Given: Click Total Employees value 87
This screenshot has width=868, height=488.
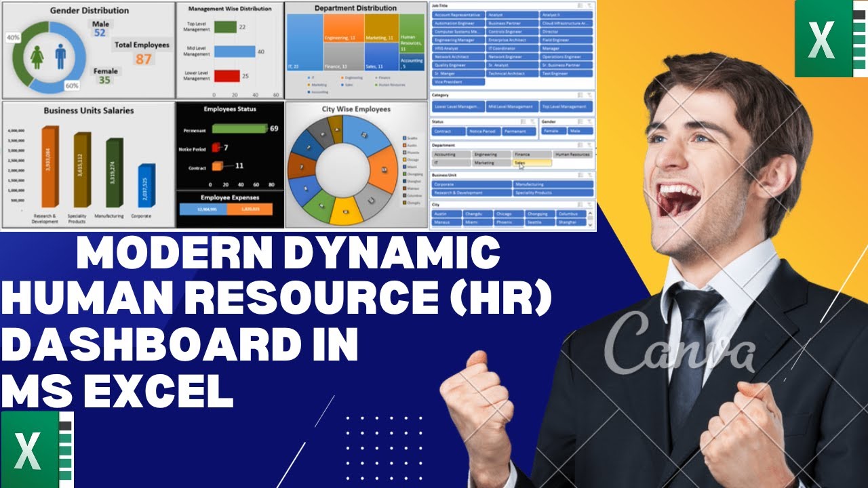Looking at the screenshot, I should (144, 59).
